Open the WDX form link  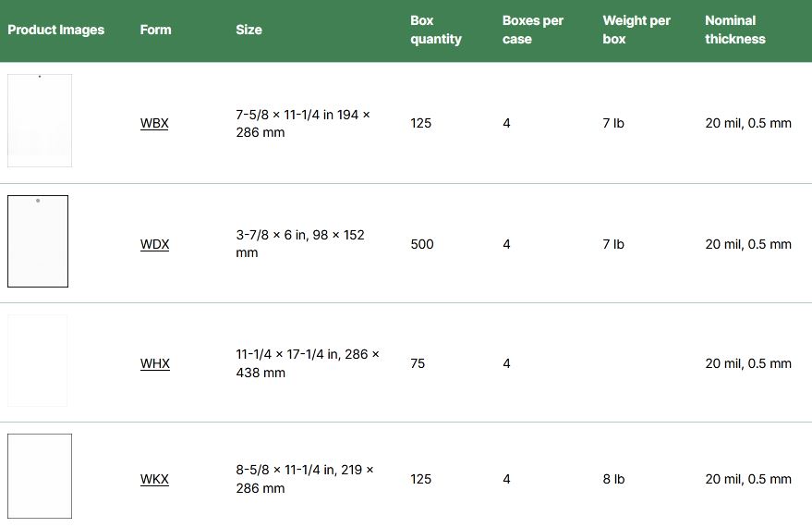pyautogui.click(x=154, y=244)
